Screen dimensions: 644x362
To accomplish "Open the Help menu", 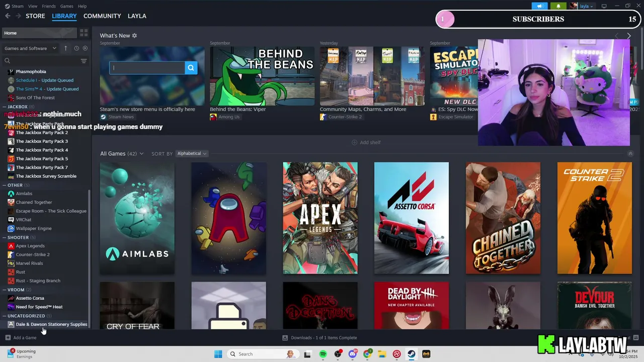I will [82, 6].
